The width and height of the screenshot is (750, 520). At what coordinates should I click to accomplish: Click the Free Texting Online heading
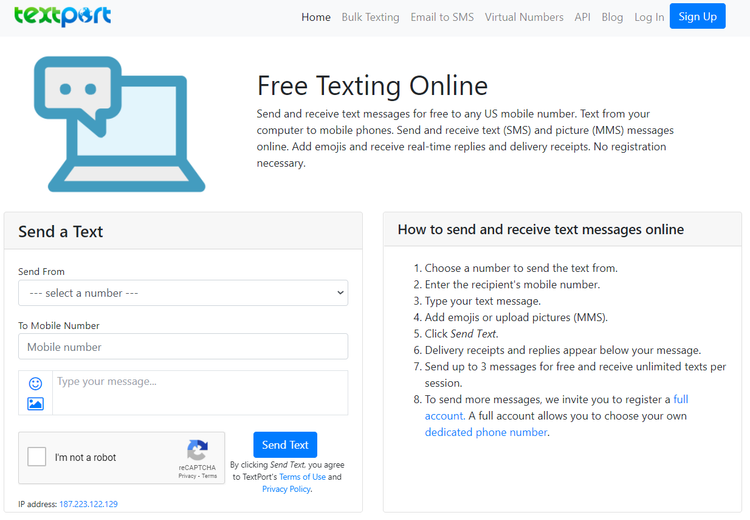(x=372, y=86)
